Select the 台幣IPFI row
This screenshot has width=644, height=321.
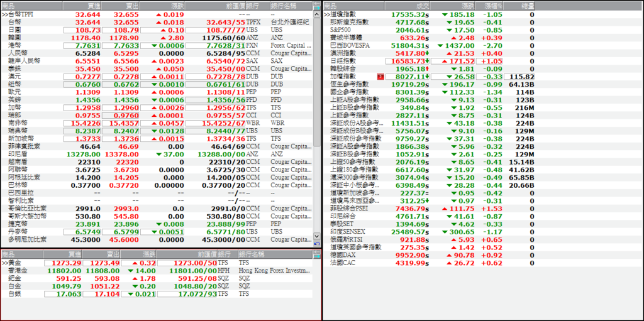[157, 14]
